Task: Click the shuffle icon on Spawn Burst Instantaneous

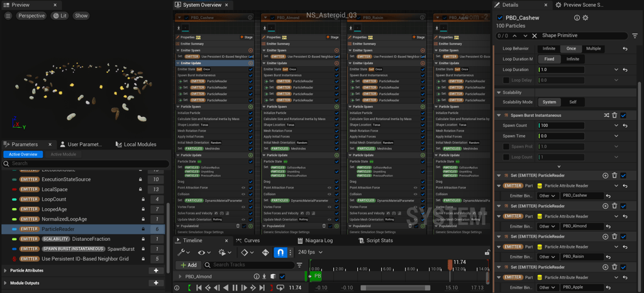Action: point(606,116)
